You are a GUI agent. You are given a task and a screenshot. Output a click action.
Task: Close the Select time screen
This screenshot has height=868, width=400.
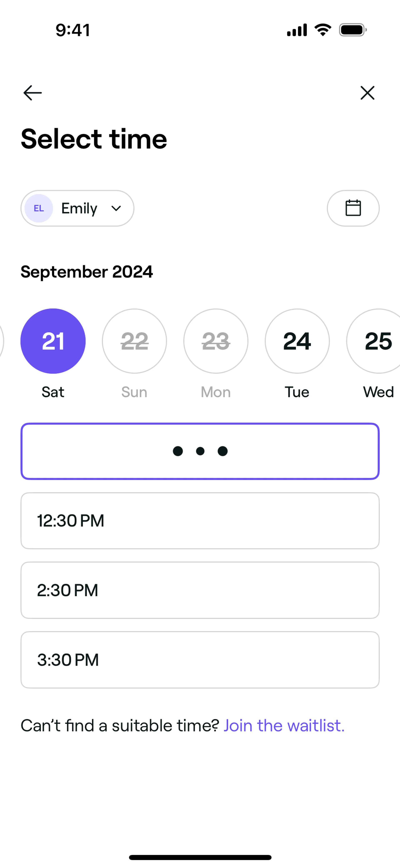pyautogui.click(x=367, y=93)
